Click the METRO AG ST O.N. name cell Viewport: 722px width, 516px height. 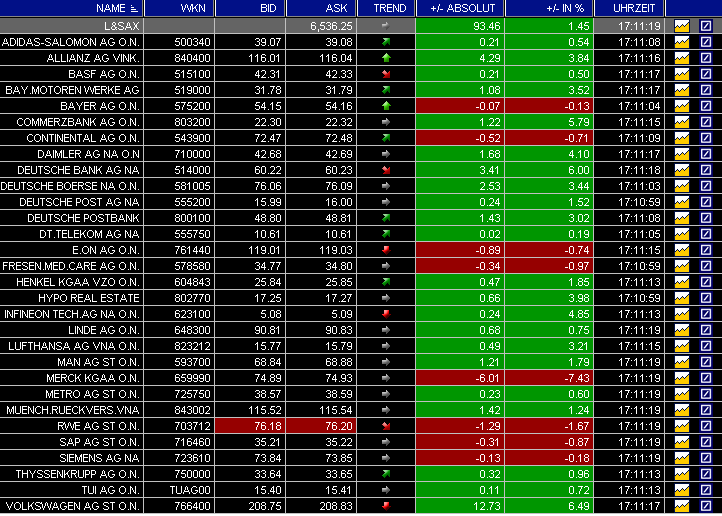click(72, 394)
